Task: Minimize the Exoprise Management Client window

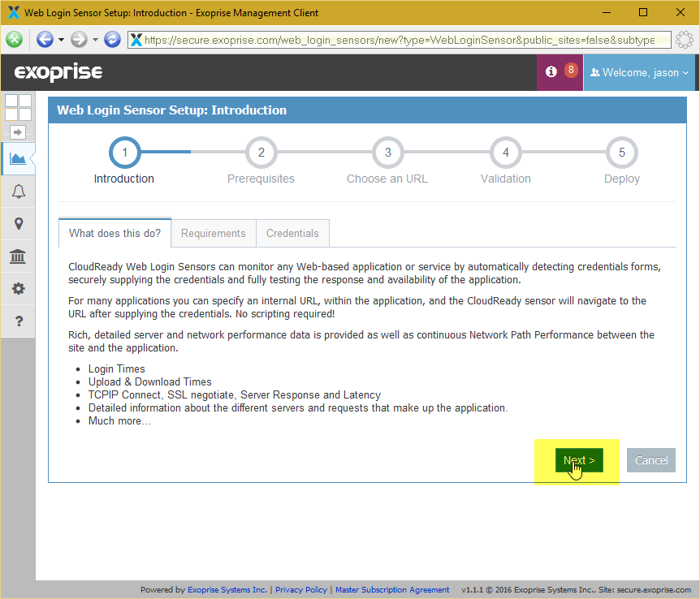Action: pos(607,12)
